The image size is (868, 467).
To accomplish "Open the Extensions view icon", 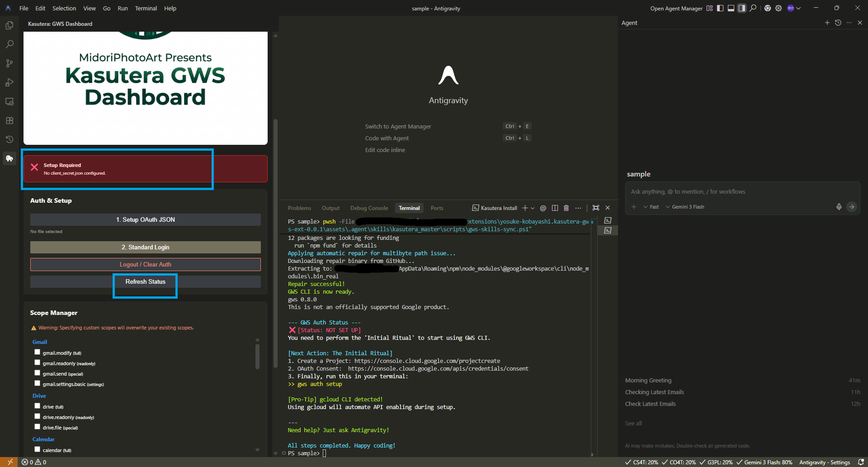I will click(x=9, y=120).
